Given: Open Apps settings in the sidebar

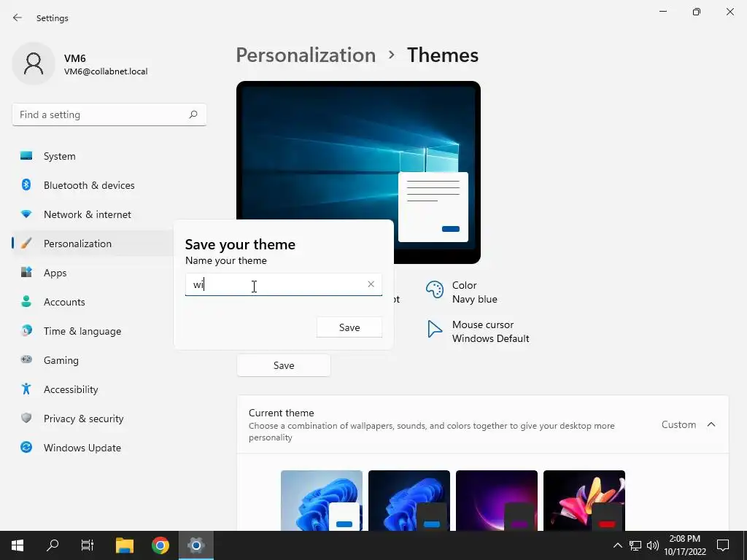Looking at the screenshot, I should coord(93,273).
